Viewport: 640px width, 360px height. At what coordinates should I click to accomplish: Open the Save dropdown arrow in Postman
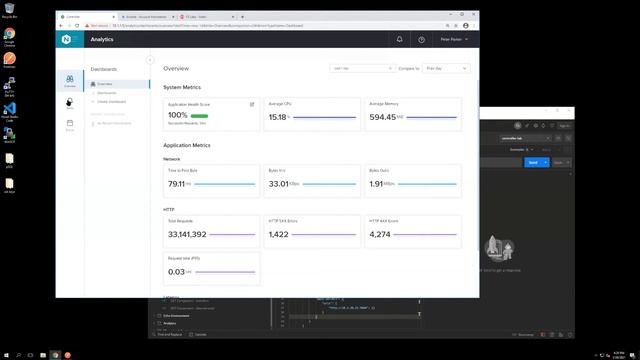568,162
